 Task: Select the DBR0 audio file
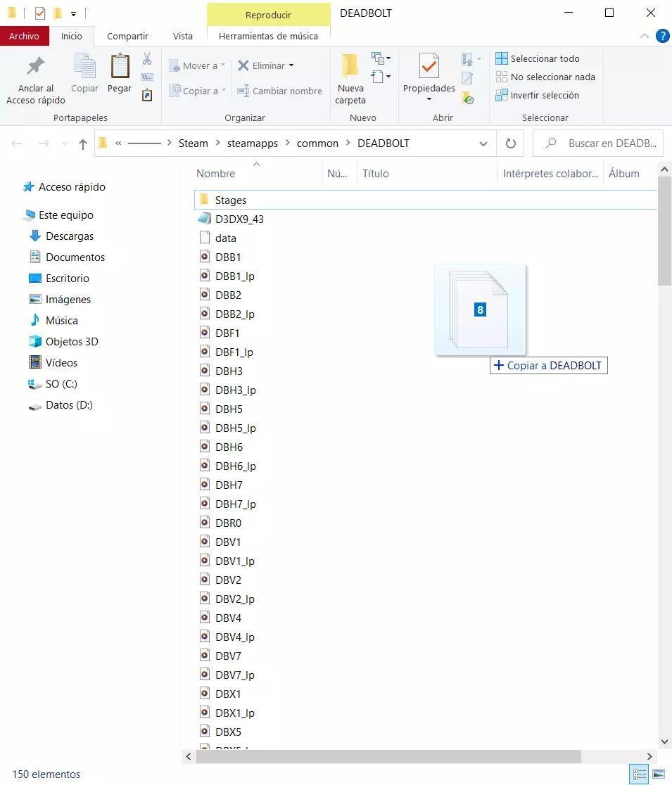[221, 523]
